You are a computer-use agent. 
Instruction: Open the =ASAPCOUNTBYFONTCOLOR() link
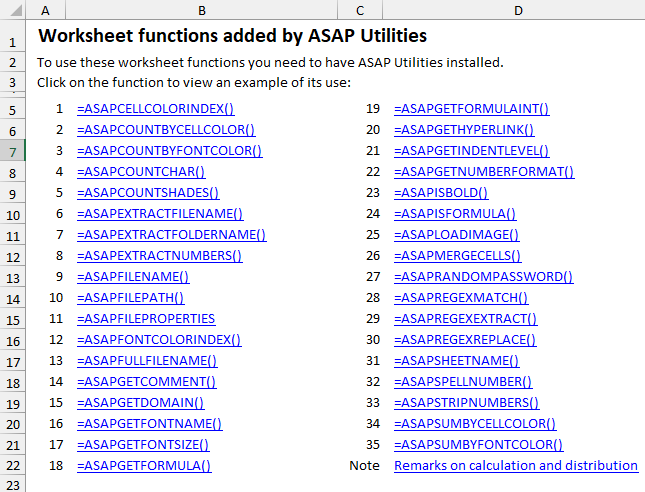169,151
